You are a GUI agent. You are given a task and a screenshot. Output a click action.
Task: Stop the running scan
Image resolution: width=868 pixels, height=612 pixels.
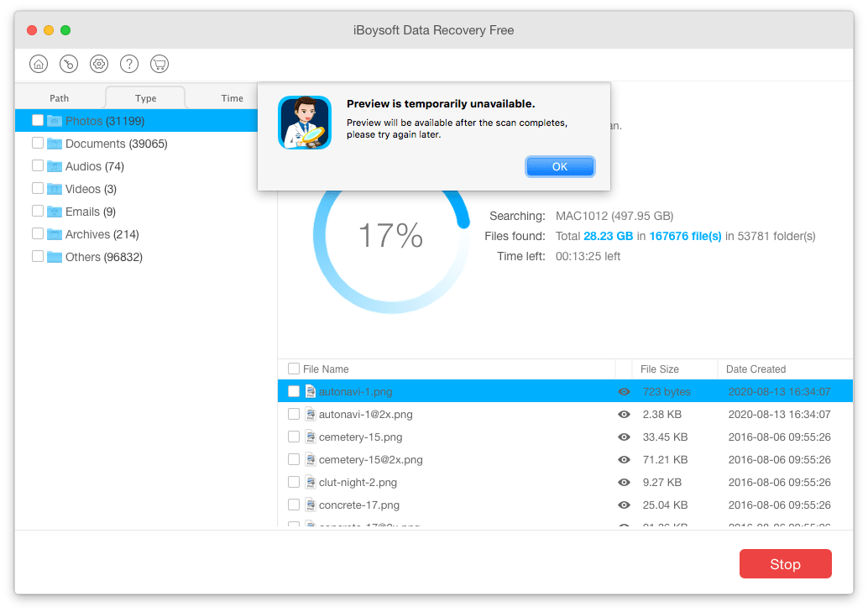[x=785, y=564]
